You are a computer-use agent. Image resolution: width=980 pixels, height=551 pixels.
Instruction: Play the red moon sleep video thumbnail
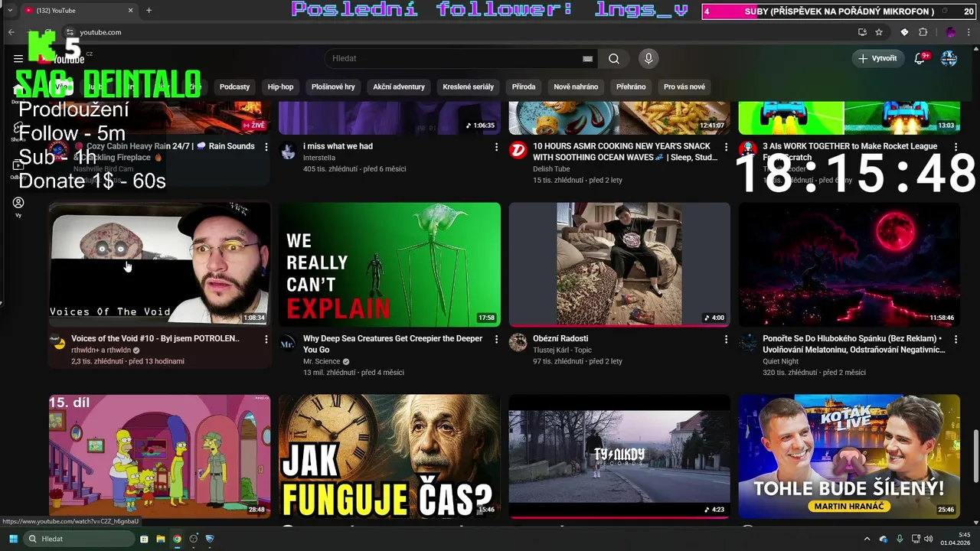coord(849,265)
